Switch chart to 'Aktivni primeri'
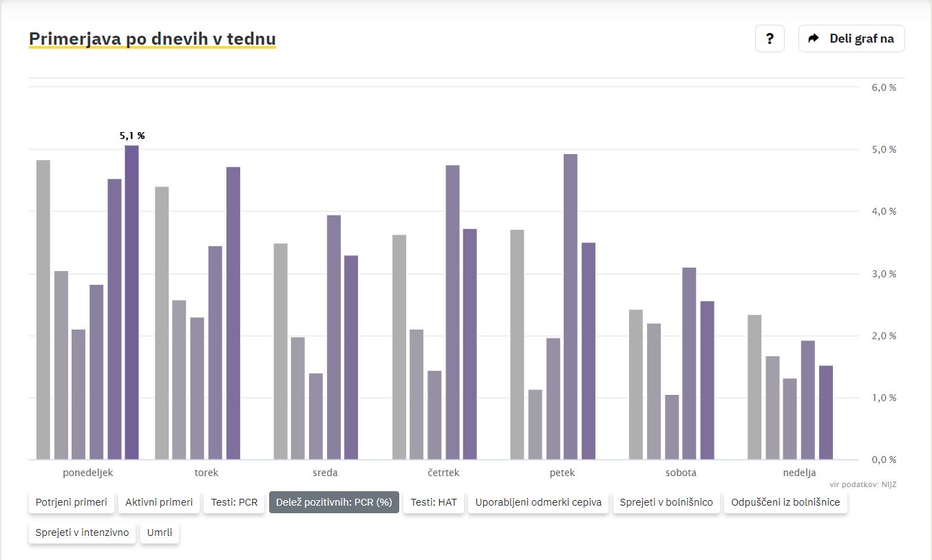This screenshot has width=932, height=560. click(159, 502)
